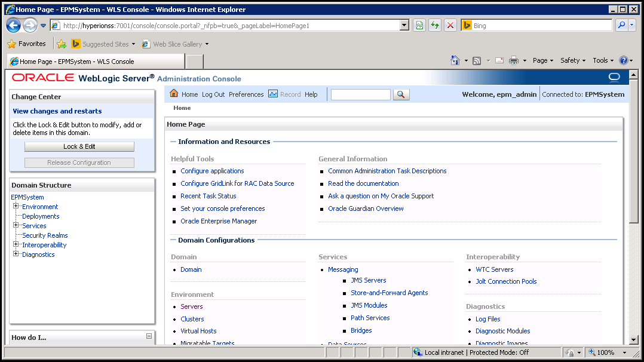Click the console search text box
The width and height of the screenshot is (644, 362).
point(361,94)
